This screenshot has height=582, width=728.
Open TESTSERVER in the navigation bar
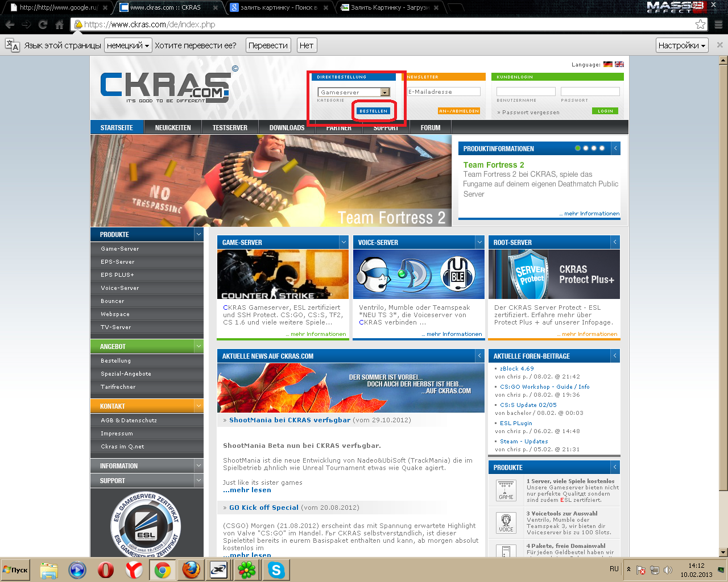(x=230, y=127)
